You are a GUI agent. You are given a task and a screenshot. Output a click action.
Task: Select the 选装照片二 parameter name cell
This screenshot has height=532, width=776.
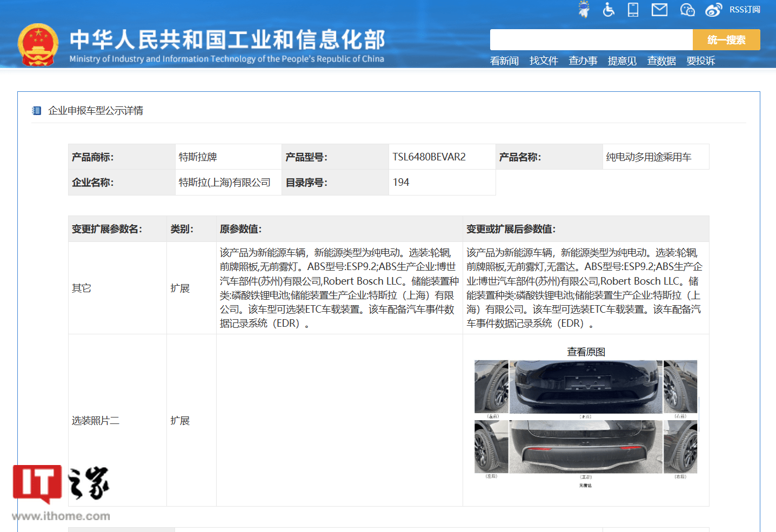(x=117, y=420)
